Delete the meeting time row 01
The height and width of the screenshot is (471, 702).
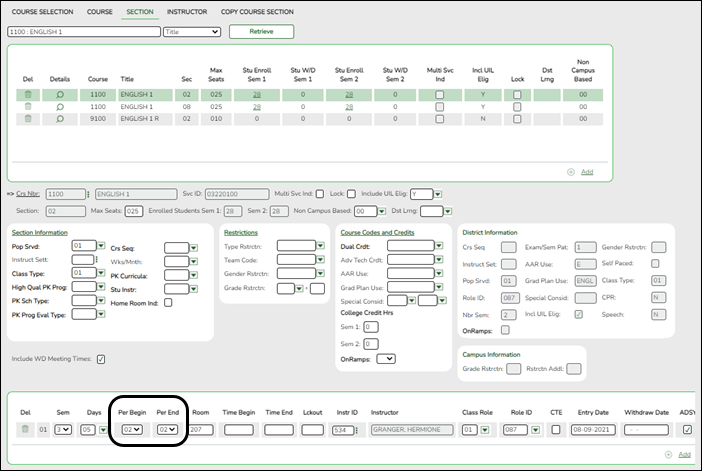click(26, 429)
